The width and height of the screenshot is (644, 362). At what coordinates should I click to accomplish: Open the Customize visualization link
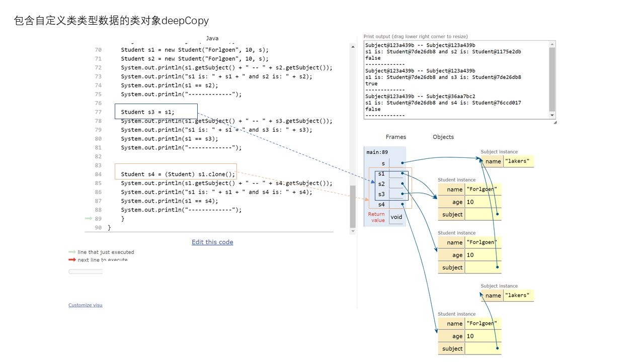pyautogui.click(x=85, y=305)
